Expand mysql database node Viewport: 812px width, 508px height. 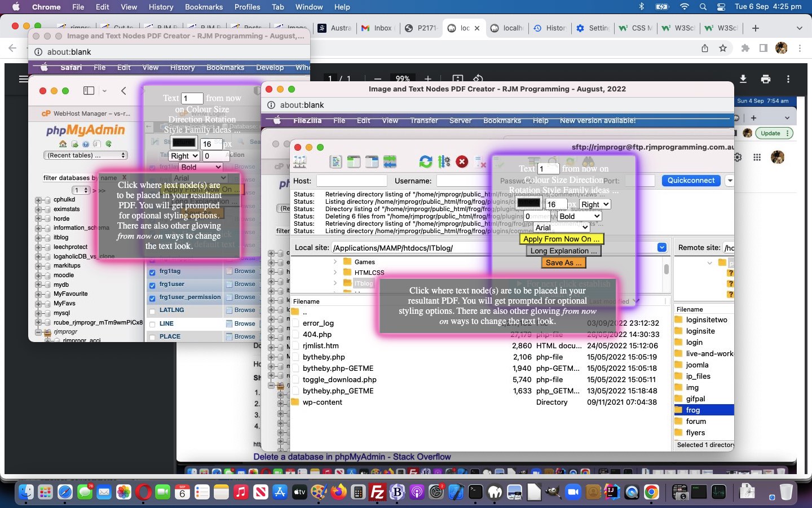pyautogui.click(x=38, y=313)
